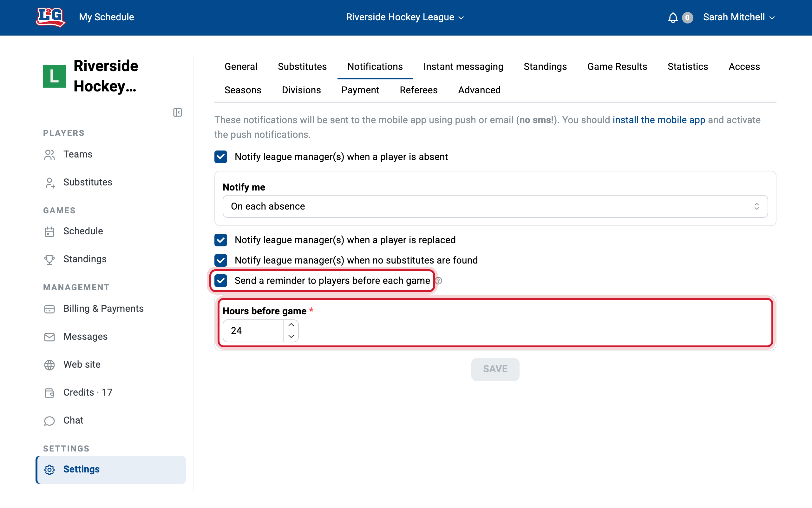
Task: Click the Teams people icon
Action: pyautogui.click(x=49, y=155)
